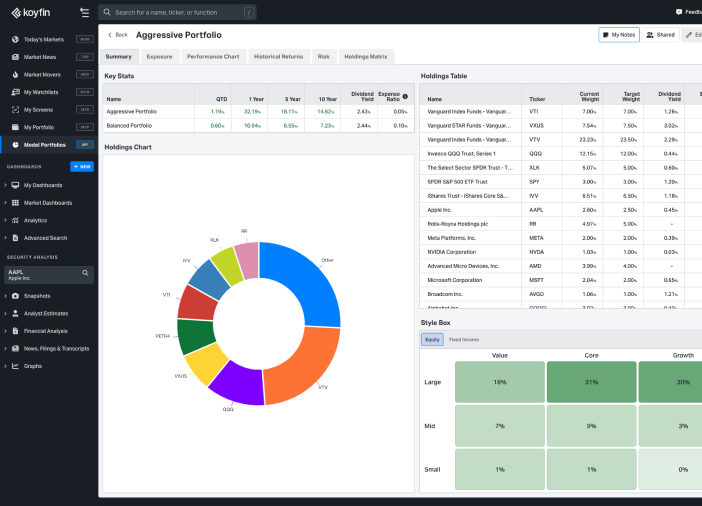Click the MP shortcut badge

(x=85, y=145)
